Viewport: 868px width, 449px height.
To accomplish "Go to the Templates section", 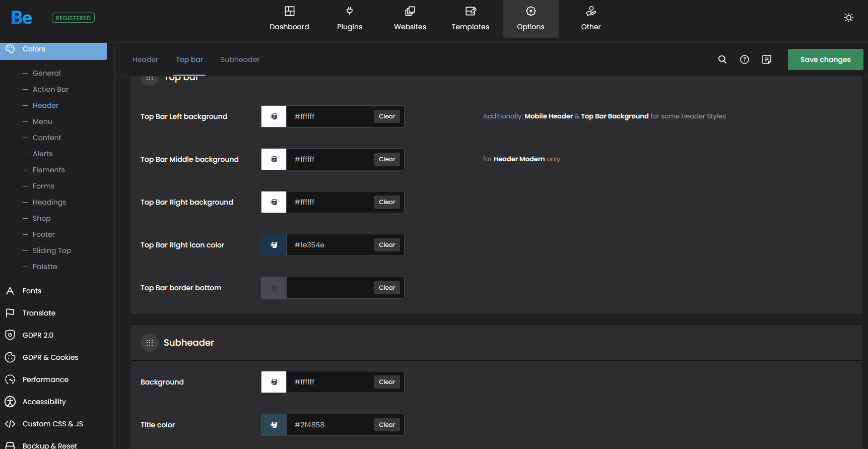I will click(470, 19).
